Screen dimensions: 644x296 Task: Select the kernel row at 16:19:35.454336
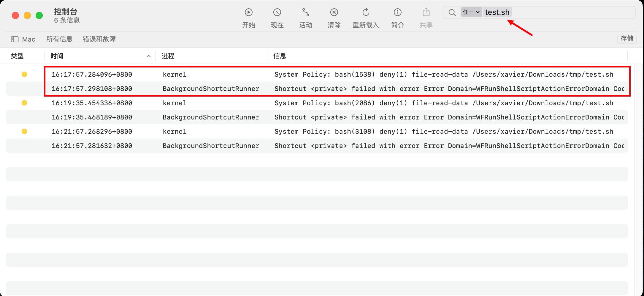click(317, 103)
